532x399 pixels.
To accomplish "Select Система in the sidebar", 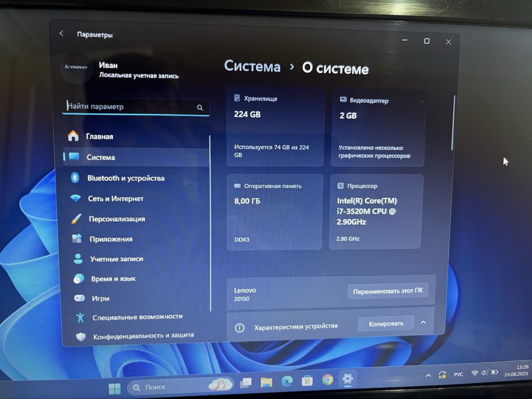I will click(x=136, y=157).
